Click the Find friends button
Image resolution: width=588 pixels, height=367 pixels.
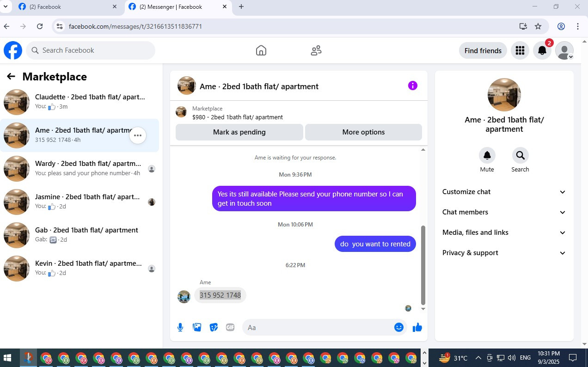tap(483, 50)
